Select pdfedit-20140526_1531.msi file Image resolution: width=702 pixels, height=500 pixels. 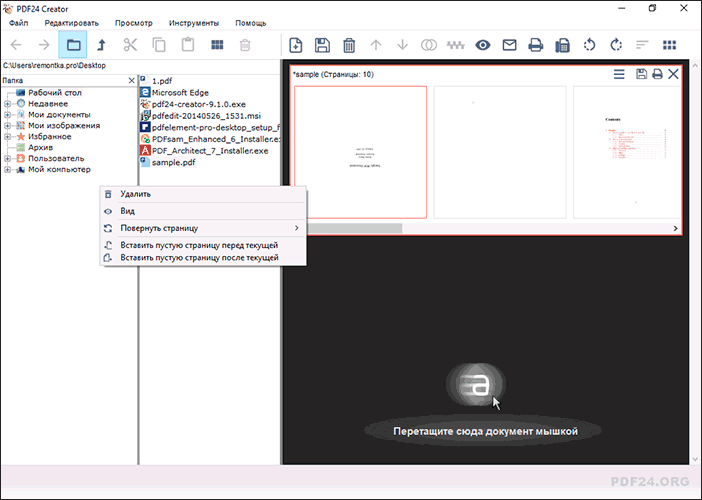pos(206,116)
